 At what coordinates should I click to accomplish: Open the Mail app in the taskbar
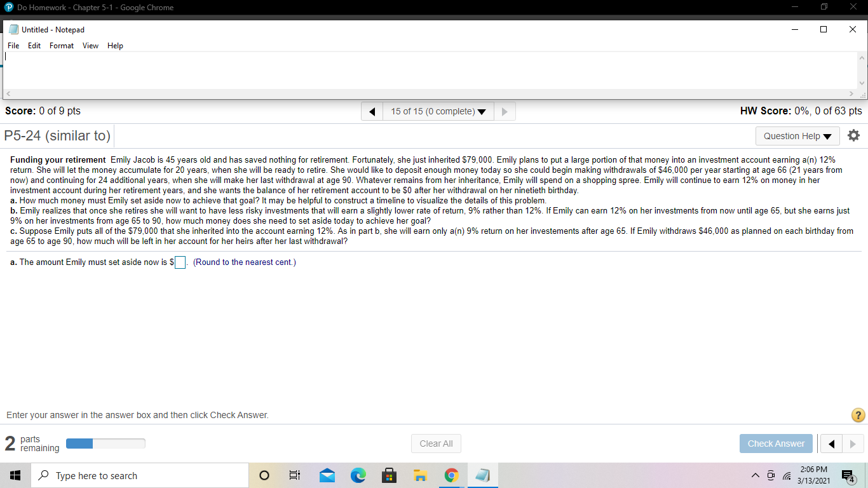[327, 475]
